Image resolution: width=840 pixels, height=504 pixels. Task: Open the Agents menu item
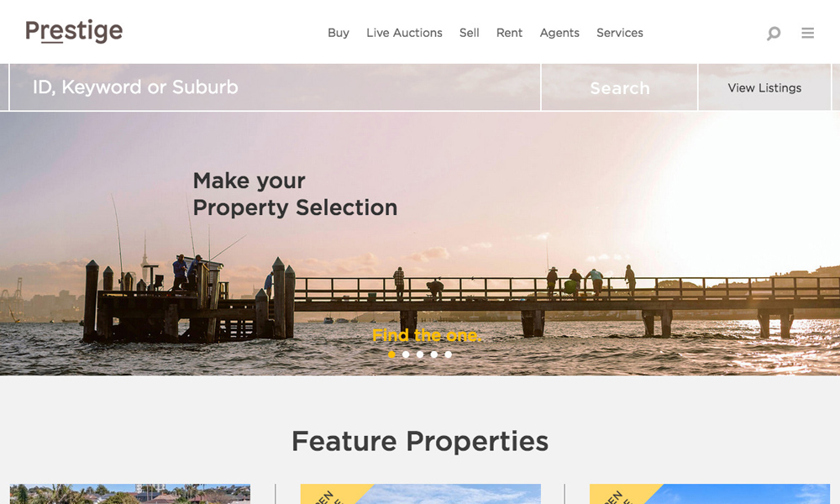(x=559, y=34)
